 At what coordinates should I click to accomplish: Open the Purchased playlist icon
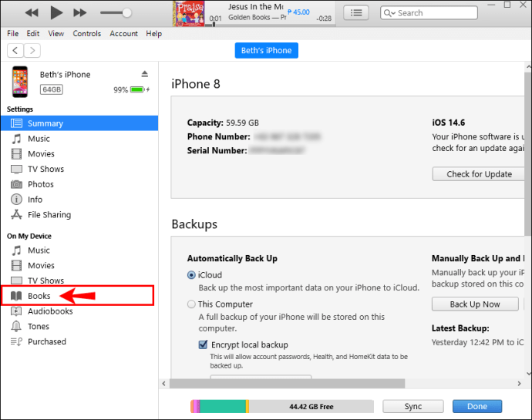16,341
